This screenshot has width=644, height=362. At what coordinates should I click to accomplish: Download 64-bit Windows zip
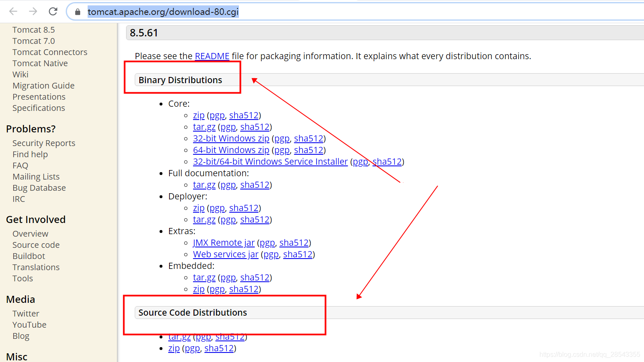pyautogui.click(x=231, y=150)
